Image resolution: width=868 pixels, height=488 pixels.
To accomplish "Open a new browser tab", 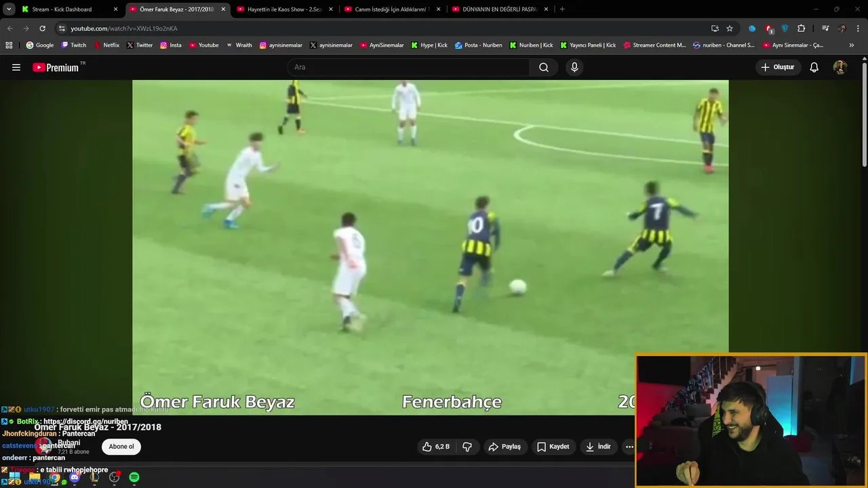I will tap(562, 9).
